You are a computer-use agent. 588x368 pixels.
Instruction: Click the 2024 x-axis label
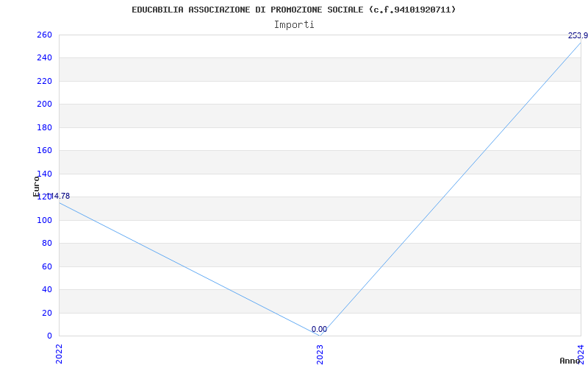tap(581, 354)
